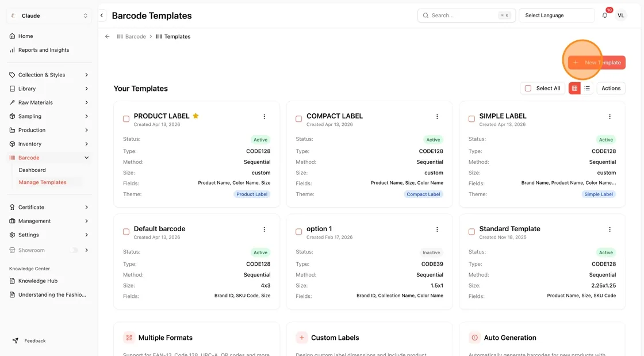
Task: Click the COMPACT LABEL card title
Action: tap(334, 116)
